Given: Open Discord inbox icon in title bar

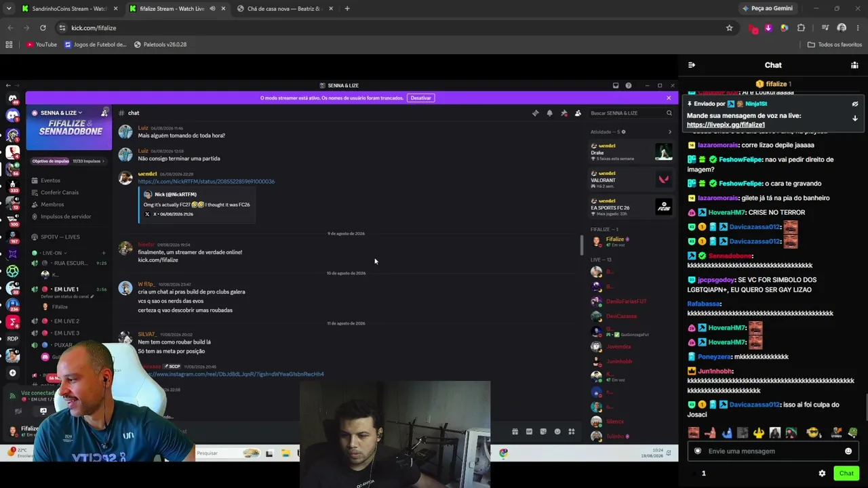Looking at the screenshot, I should coord(616,85).
